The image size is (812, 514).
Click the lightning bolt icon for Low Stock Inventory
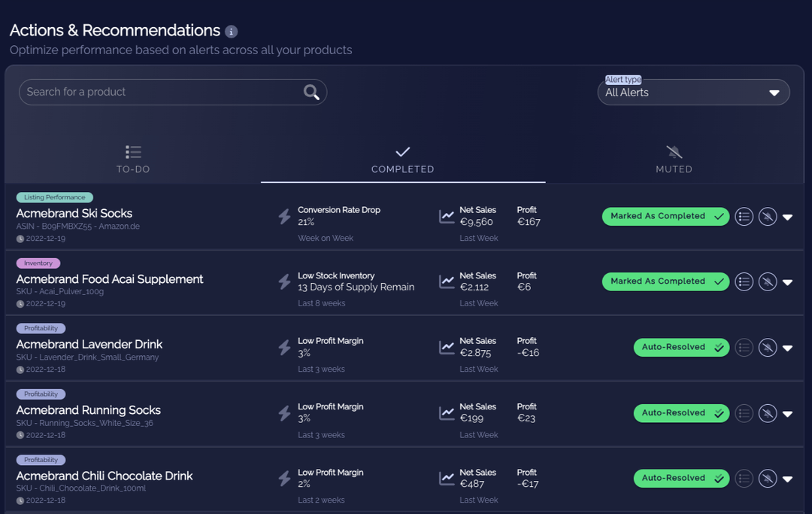coord(284,281)
